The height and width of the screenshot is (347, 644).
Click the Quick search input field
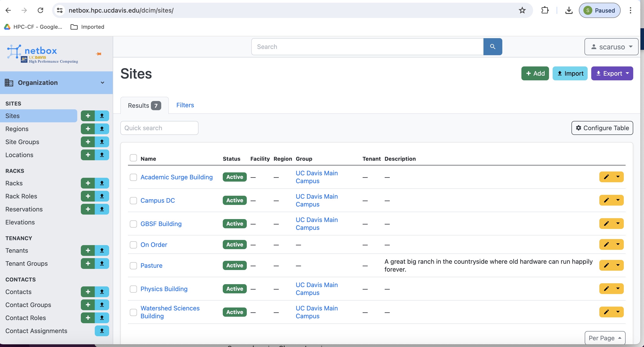[x=159, y=128]
